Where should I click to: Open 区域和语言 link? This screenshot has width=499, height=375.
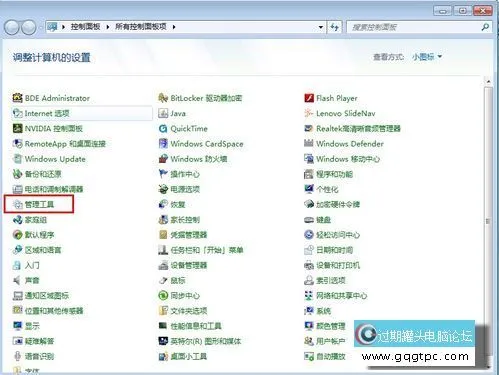click(x=43, y=250)
